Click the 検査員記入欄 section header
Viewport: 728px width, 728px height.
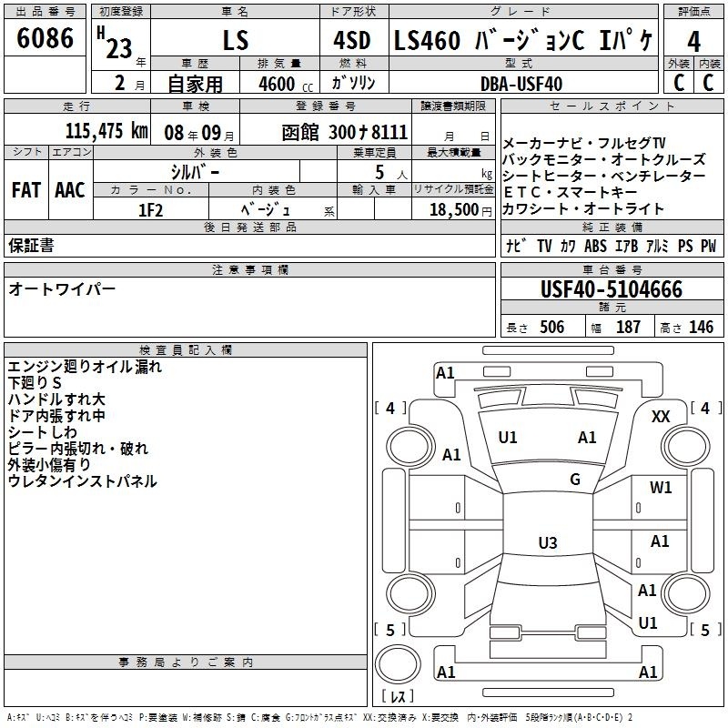pyautogui.click(x=186, y=350)
